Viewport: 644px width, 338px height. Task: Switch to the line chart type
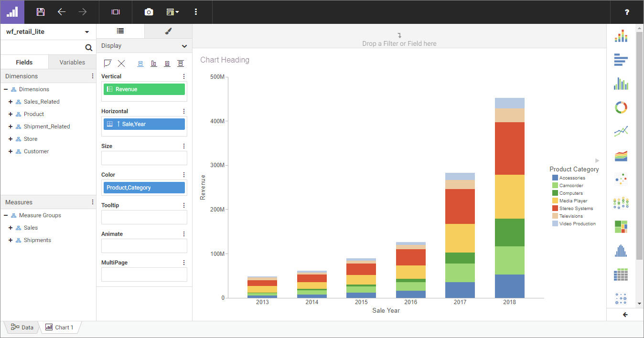[621, 131]
